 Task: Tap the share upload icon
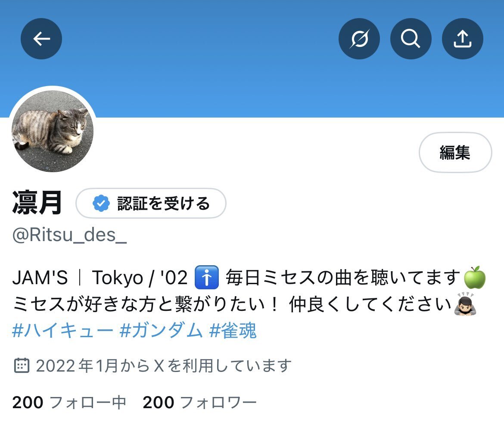463,39
